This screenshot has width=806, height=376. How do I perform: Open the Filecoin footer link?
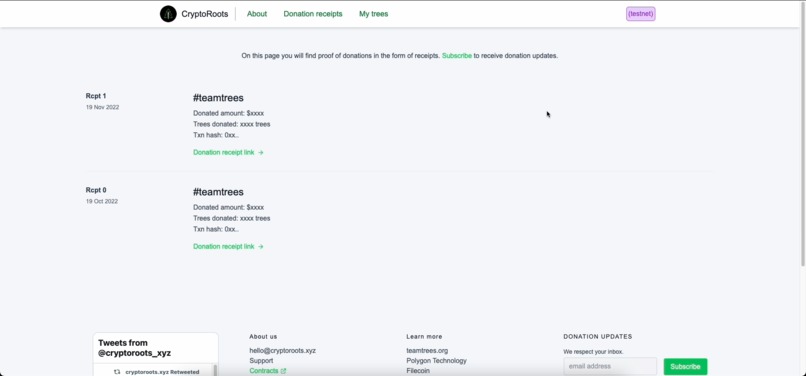418,371
